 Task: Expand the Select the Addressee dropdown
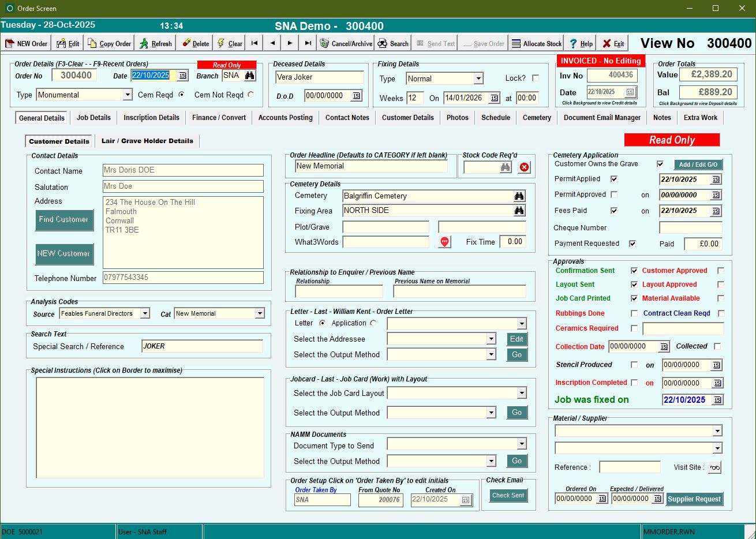tap(491, 339)
